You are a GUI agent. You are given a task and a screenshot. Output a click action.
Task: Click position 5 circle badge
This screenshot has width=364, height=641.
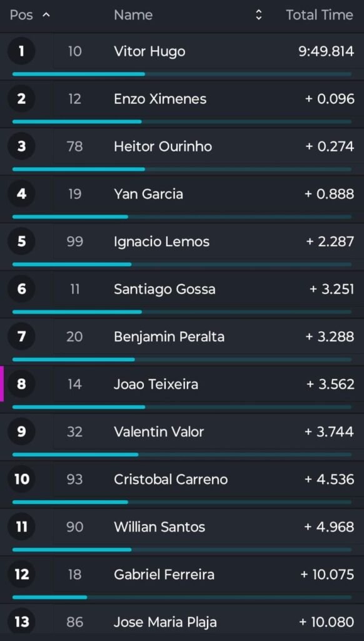pyautogui.click(x=21, y=241)
